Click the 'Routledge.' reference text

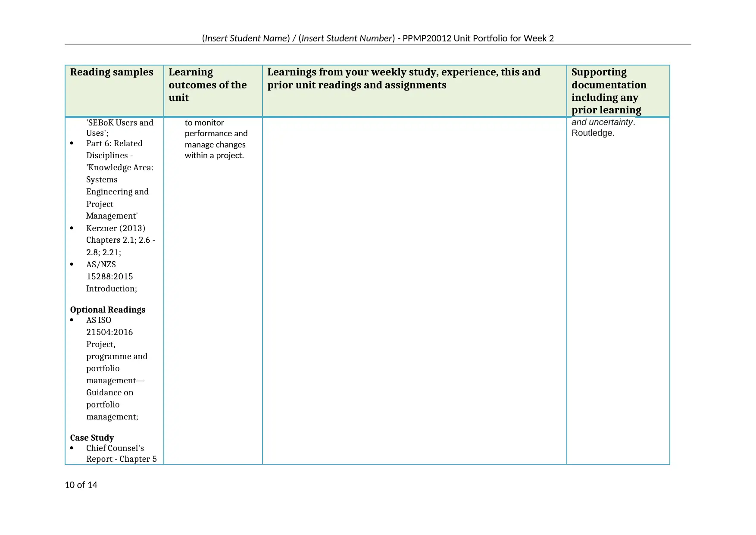pyautogui.click(x=593, y=133)
